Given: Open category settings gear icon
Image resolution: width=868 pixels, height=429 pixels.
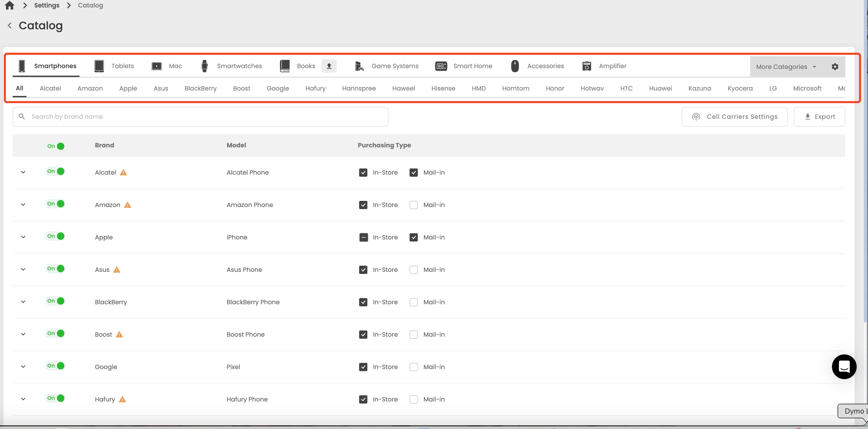Looking at the screenshot, I should click(x=835, y=67).
